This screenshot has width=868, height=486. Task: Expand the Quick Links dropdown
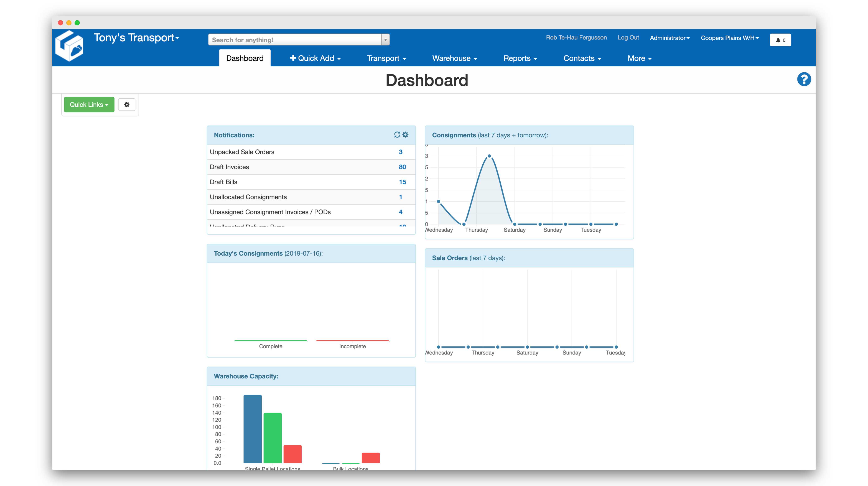pyautogui.click(x=89, y=105)
